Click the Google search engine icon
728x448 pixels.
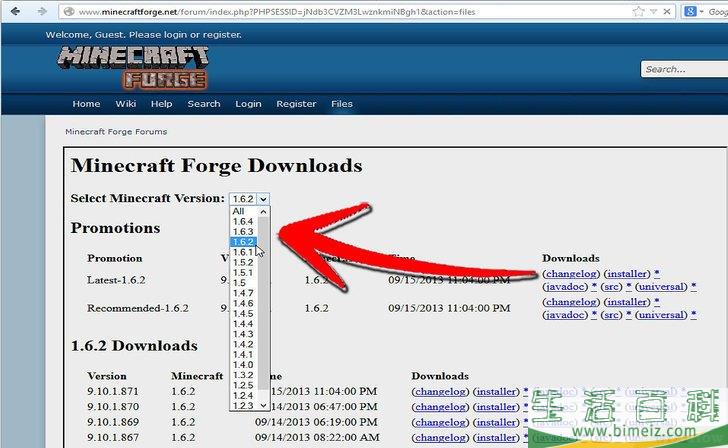pyautogui.click(x=690, y=12)
